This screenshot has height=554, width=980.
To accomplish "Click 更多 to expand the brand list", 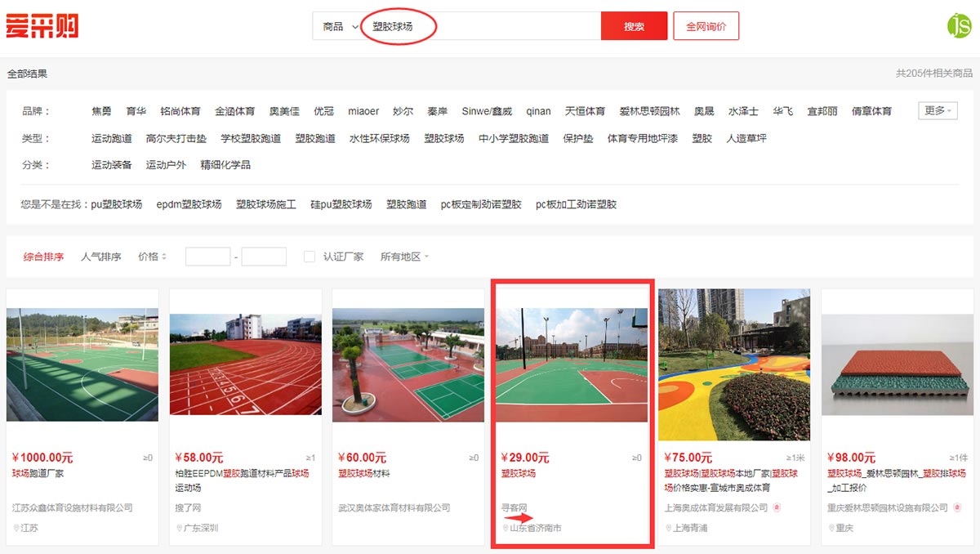I will (x=937, y=109).
